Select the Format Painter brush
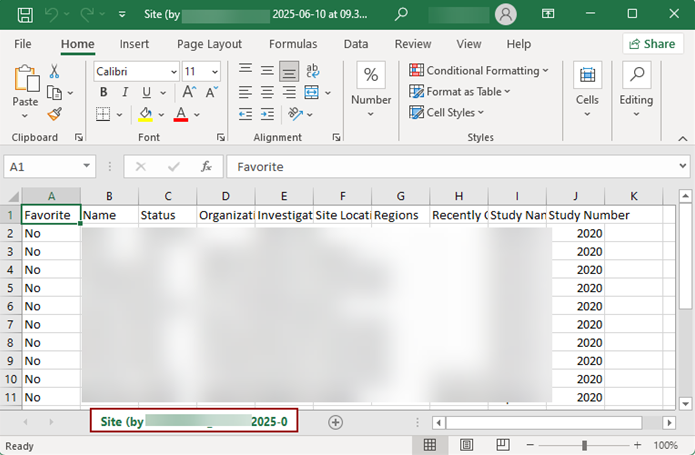Viewport: 695px width, 455px height. pos(54,113)
